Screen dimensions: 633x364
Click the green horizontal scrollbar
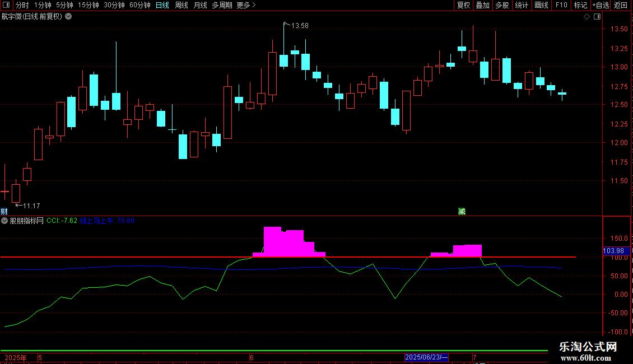coord(274,351)
